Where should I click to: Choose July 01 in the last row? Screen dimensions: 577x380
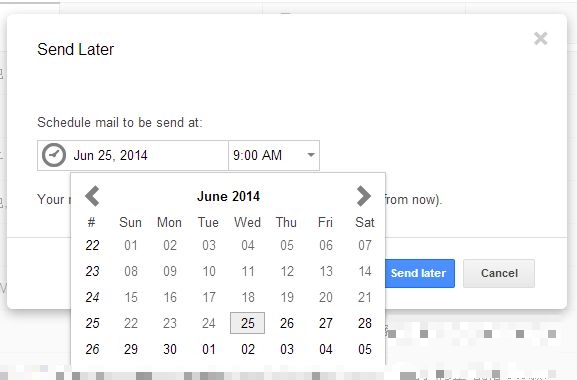tap(209, 349)
